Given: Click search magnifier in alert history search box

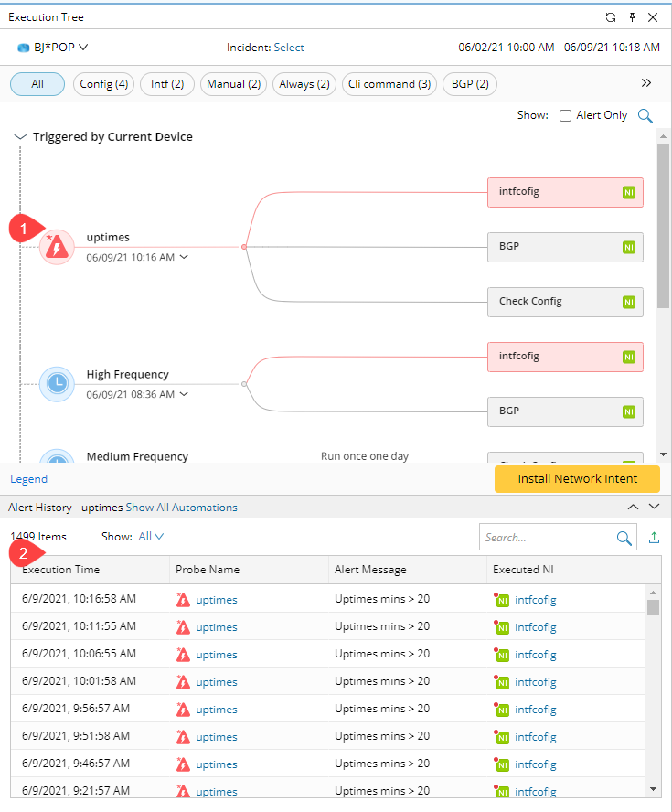Looking at the screenshot, I should click(x=624, y=538).
